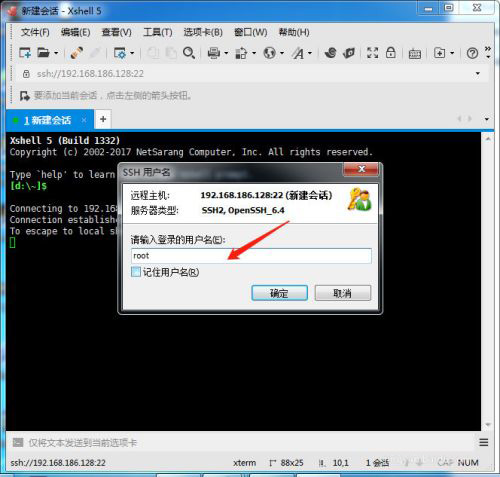Click the toolbar overflow chevron

click(x=488, y=49)
